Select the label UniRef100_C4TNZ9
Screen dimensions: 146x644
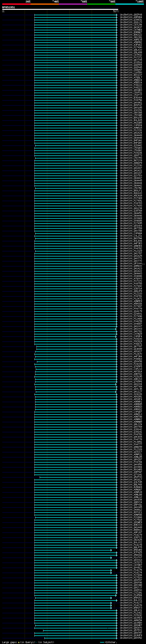pos(131,334)
